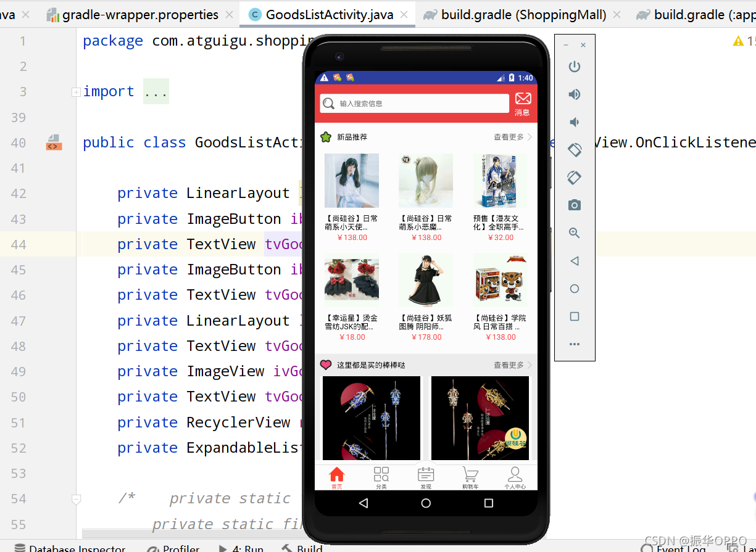Click the Back triangle in the emulator toolbar
This screenshot has width=756, height=552.
click(575, 261)
